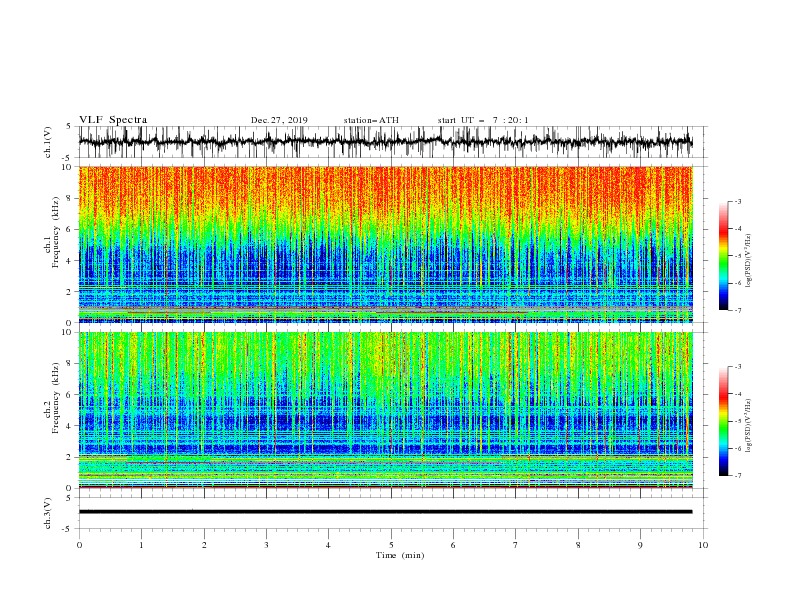792x612 pixels.
Task: Click the upper color bar log(PSD) label
Action: coord(748,261)
